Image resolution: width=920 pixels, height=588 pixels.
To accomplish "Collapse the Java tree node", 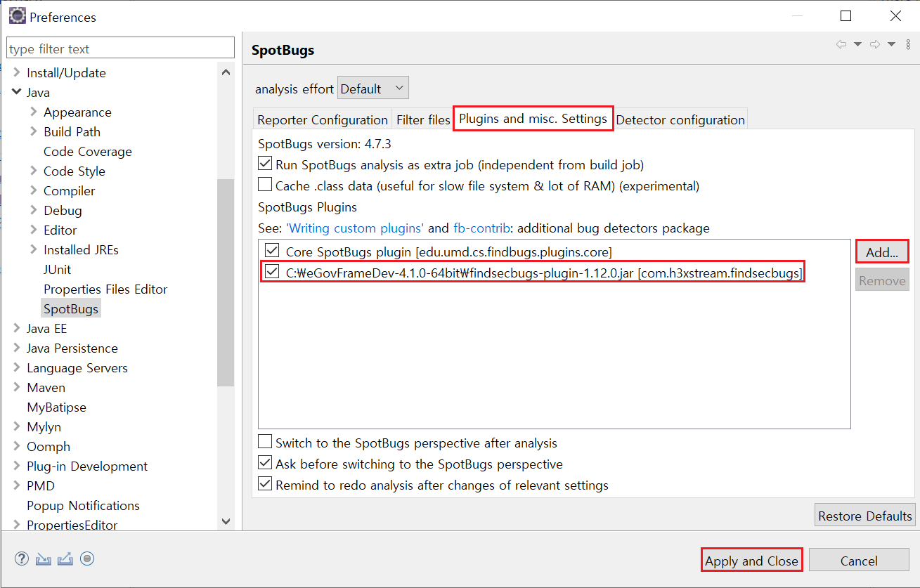I will coord(16,92).
